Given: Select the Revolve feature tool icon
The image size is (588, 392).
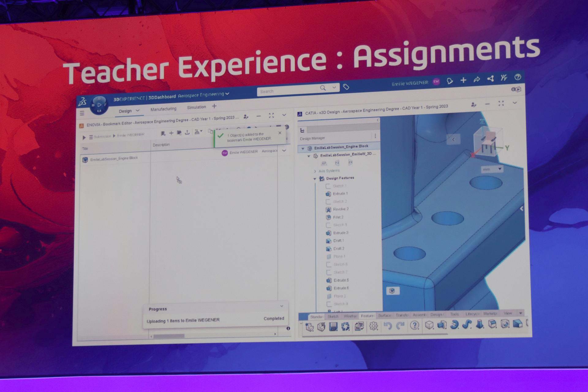Looking at the screenshot, I should pyautogui.click(x=454, y=324).
